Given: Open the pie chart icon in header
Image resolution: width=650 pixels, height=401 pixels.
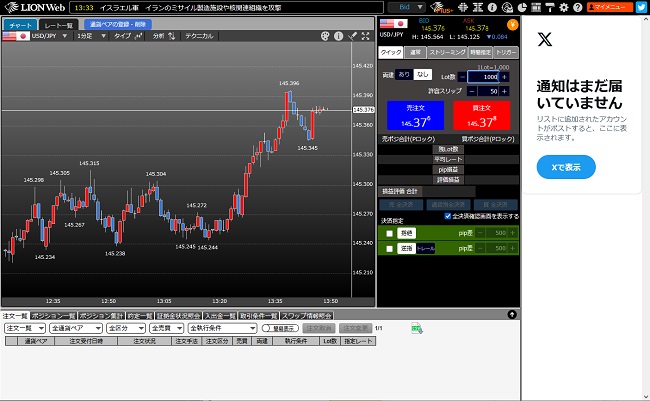Looking at the screenshot, I should [x=522, y=7].
